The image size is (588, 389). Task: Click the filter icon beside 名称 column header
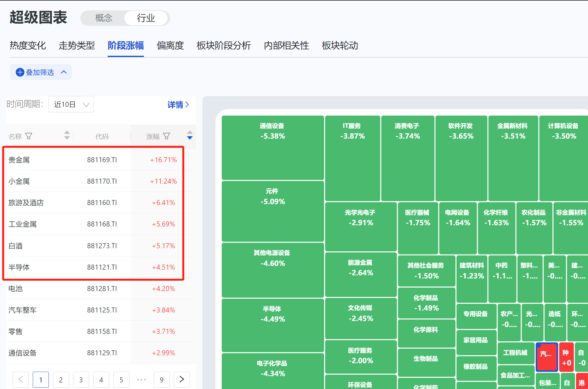(29, 136)
